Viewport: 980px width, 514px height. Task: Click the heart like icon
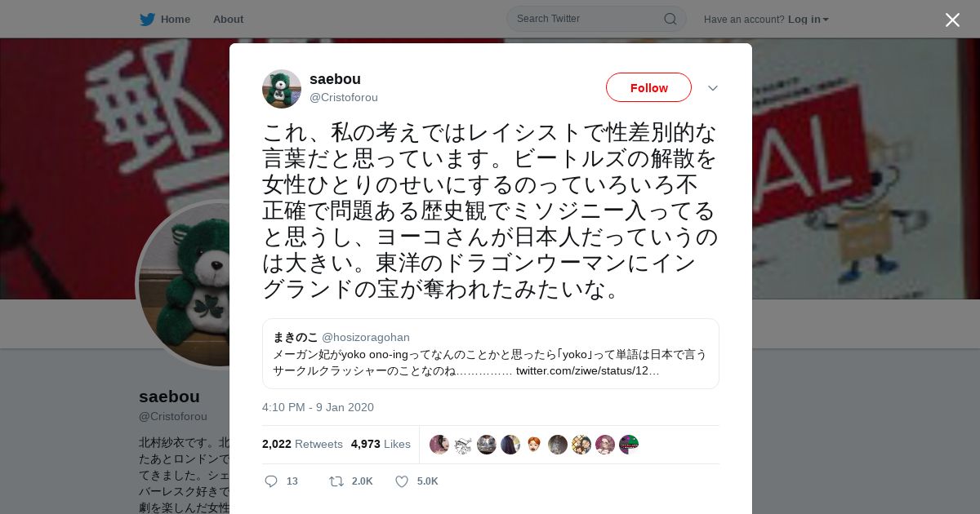[402, 481]
